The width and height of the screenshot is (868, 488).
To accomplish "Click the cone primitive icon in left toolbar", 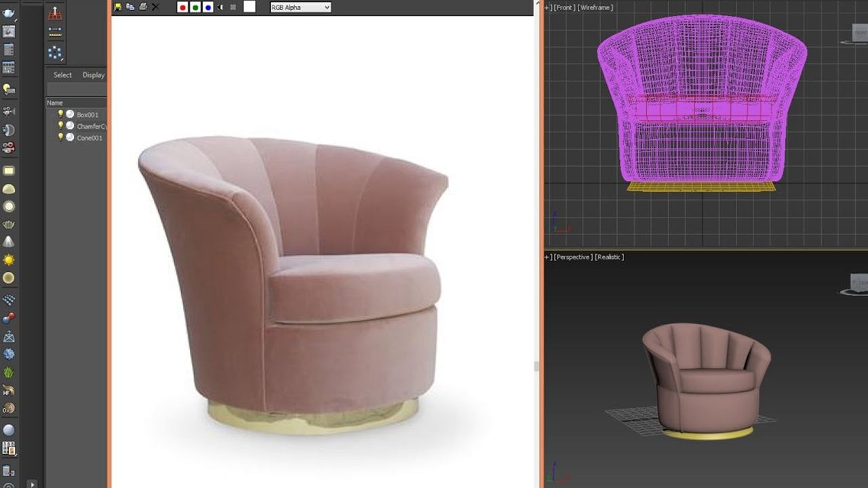I will [x=9, y=242].
